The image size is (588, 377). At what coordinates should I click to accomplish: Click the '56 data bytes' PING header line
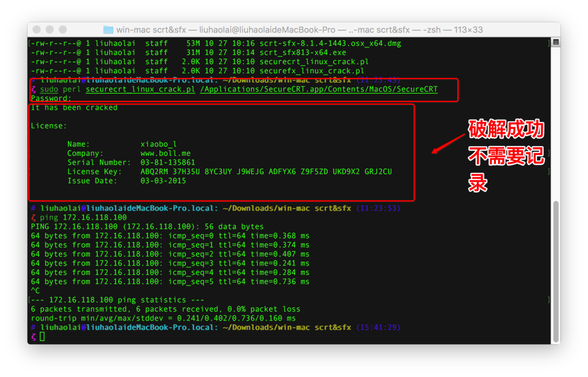pos(147,226)
